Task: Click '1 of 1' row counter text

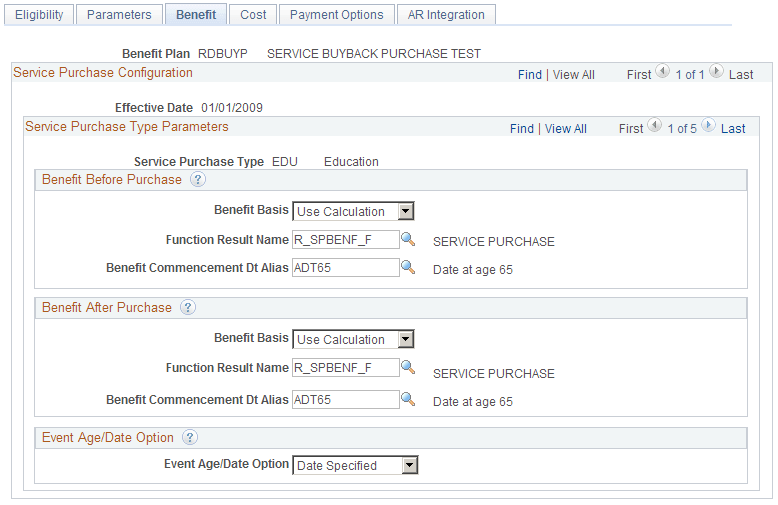Action: [x=690, y=75]
